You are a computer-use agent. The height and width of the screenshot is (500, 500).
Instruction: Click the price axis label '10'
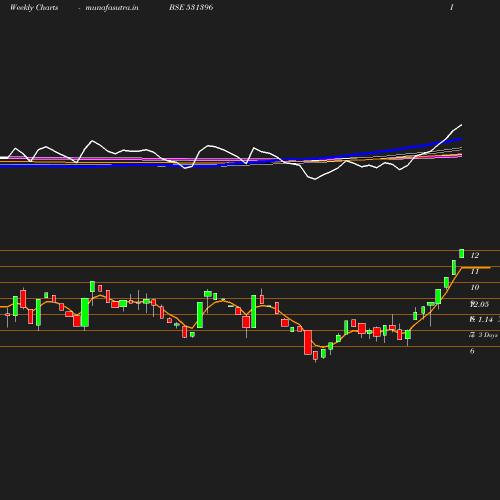click(x=475, y=287)
